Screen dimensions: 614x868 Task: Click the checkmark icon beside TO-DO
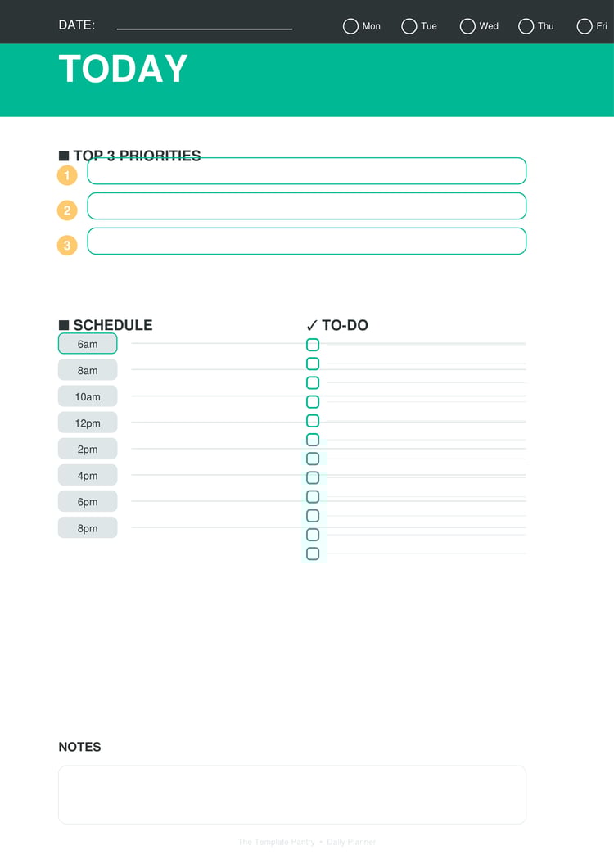[312, 326]
